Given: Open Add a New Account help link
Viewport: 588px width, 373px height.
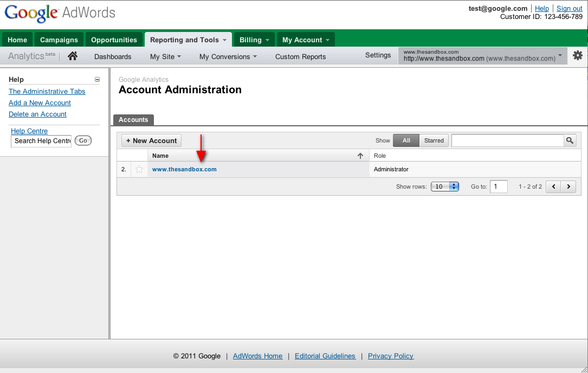Looking at the screenshot, I should (40, 103).
